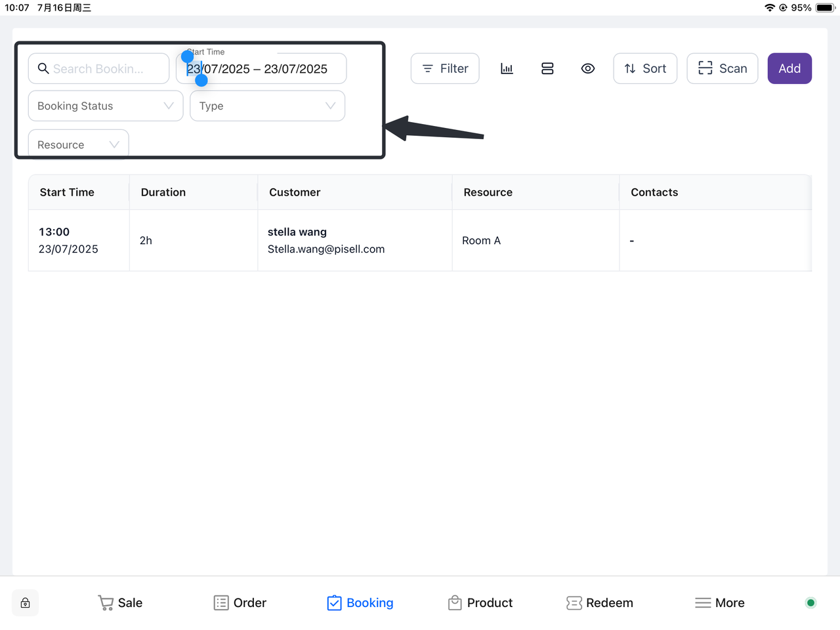Navigate to the Redeem tab
This screenshot has width=840, height=630.
pyautogui.click(x=600, y=603)
